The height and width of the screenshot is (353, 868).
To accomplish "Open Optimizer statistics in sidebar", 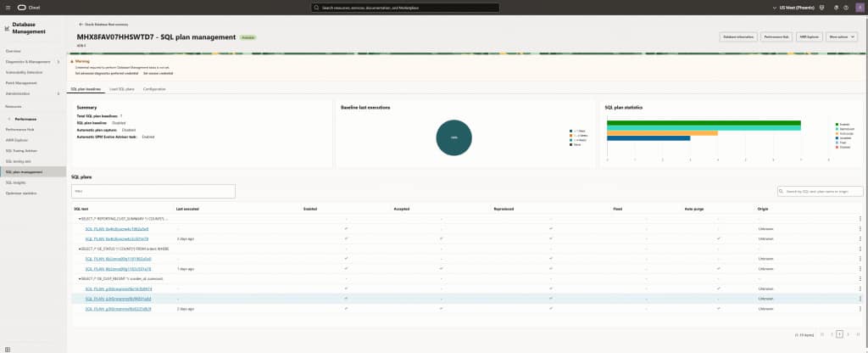I will tap(20, 193).
